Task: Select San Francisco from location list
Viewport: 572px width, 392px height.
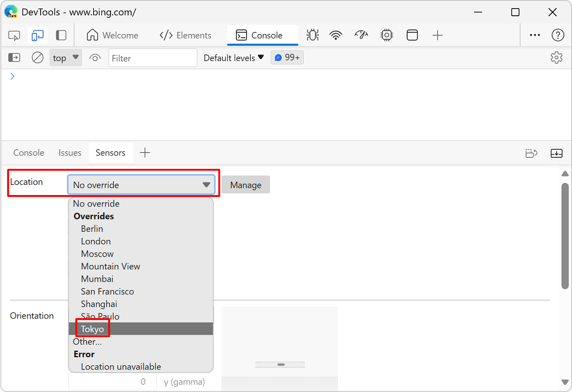Action: [x=141, y=291]
